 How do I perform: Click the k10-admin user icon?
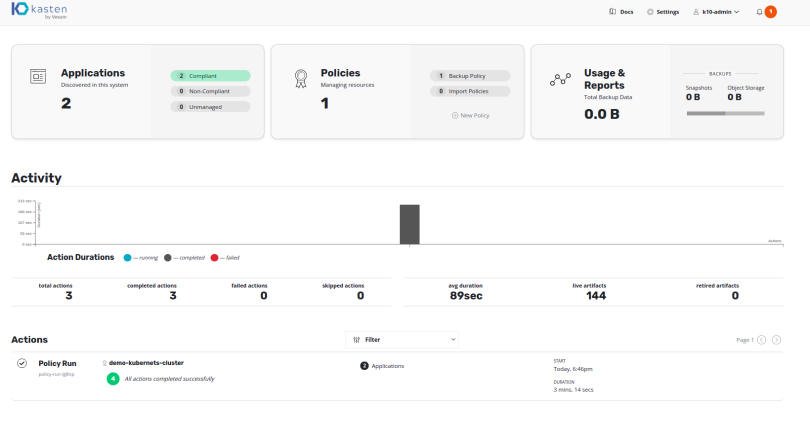[696, 12]
